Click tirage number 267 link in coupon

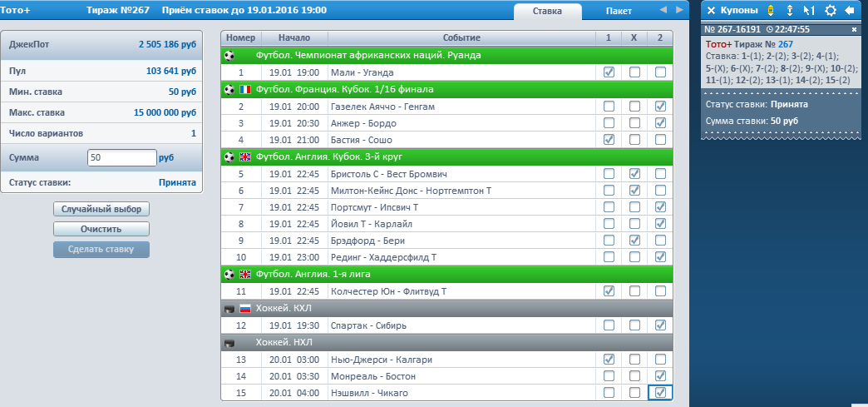[x=786, y=44]
